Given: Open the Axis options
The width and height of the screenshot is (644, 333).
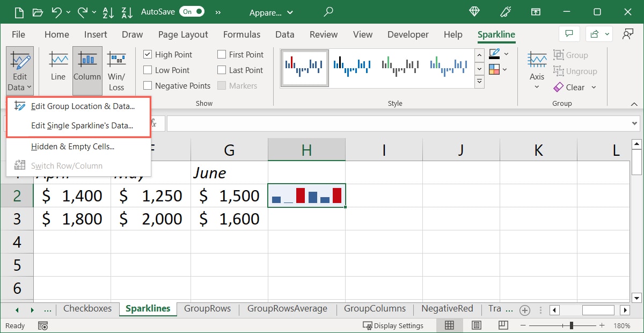Looking at the screenshot, I should (537, 70).
